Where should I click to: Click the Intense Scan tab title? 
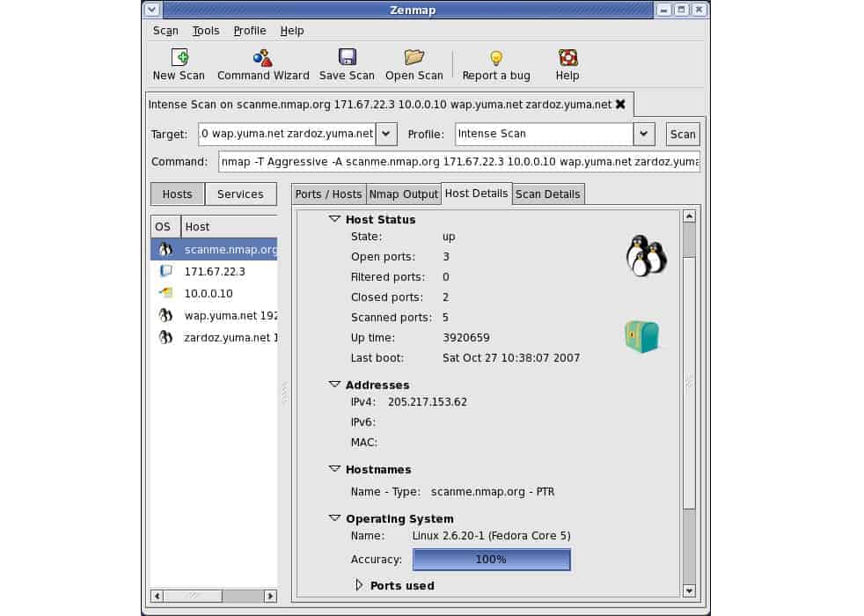click(380, 104)
